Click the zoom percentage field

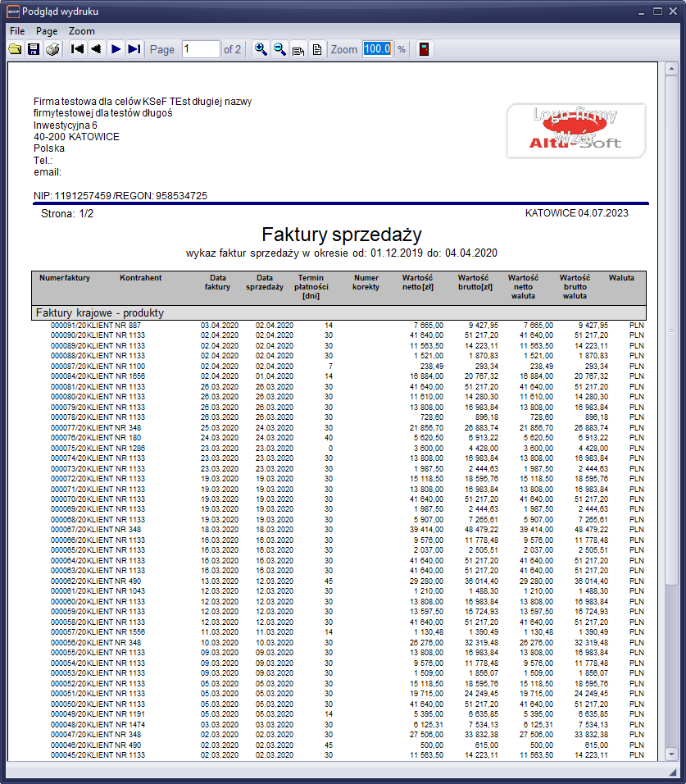[x=377, y=49]
